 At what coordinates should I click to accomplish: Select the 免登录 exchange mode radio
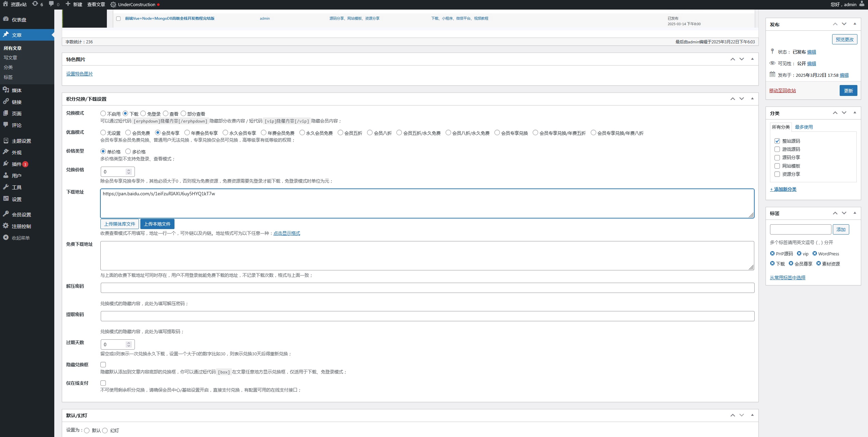click(143, 113)
